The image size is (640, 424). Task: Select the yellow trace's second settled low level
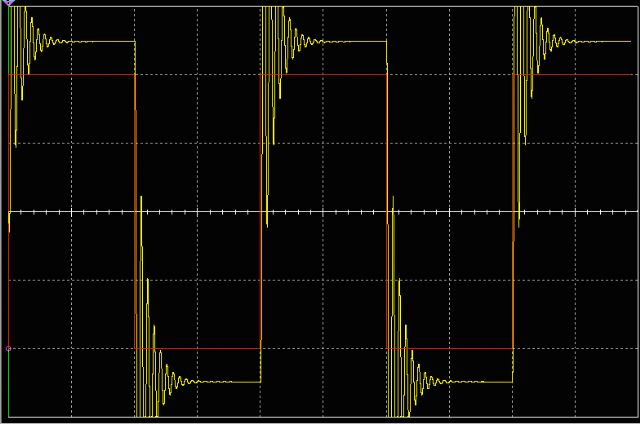pyautogui.click(x=480, y=382)
